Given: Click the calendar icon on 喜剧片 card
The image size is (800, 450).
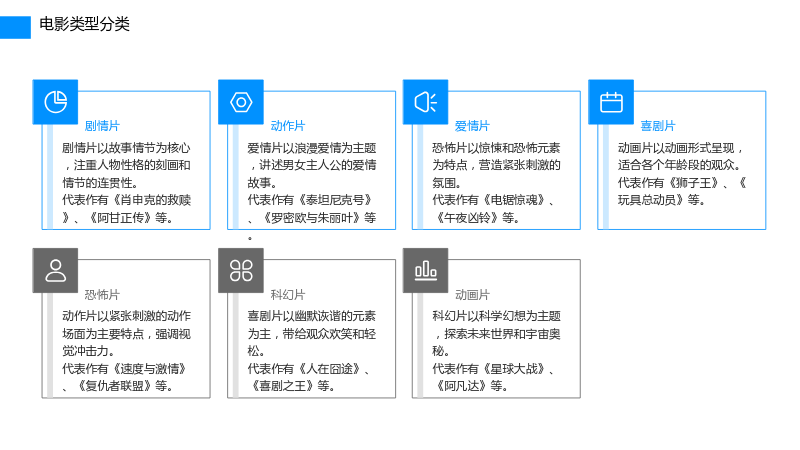Looking at the screenshot, I should click(611, 102).
